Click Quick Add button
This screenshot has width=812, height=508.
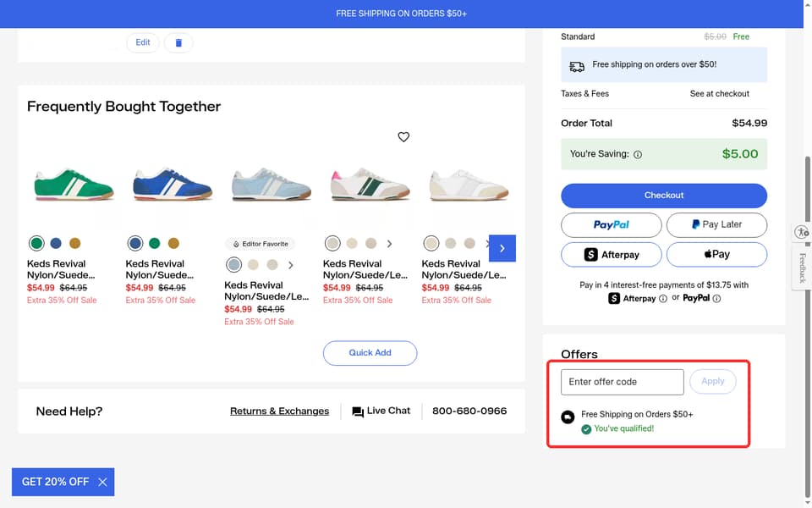pyautogui.click(x=370, y=353)
